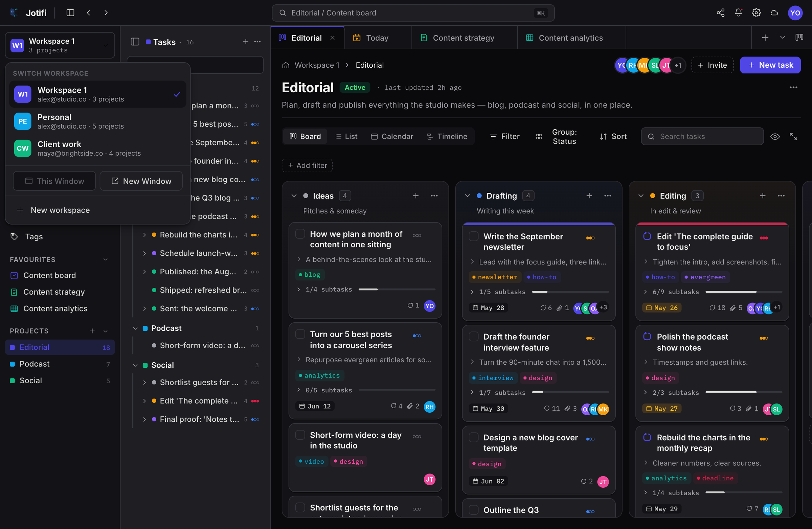Collapse the Projects section chevron
Image resolution: width=812 pixels, height=529 pixels.
pyautogui.click(x=106, y=331)
